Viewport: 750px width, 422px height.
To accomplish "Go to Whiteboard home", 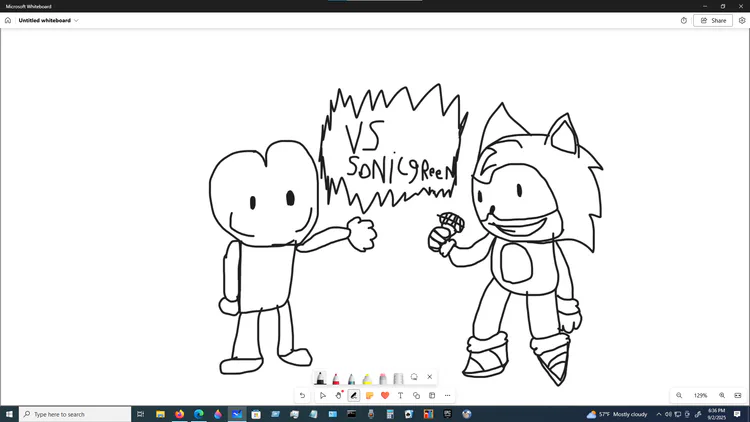I will coord(8,21).
